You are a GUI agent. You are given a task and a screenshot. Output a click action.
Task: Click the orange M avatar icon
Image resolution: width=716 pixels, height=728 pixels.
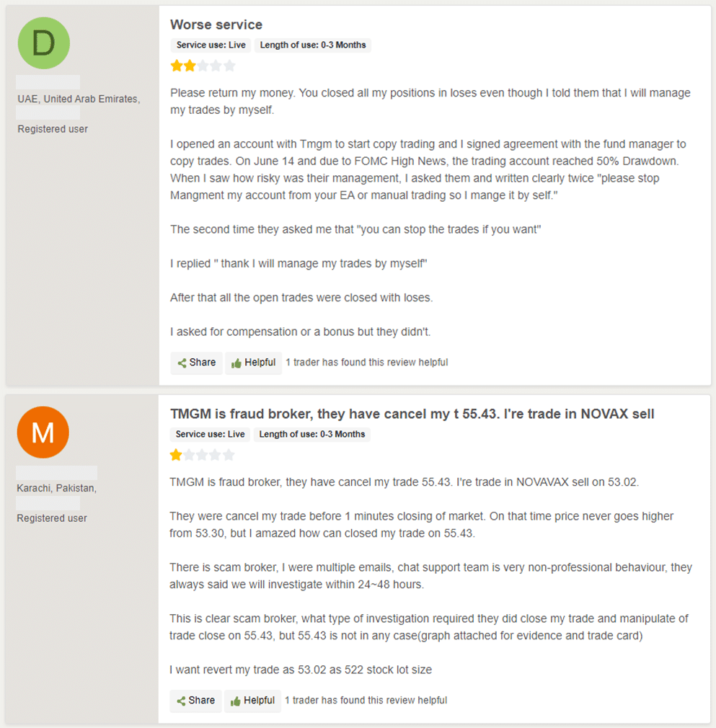(43, 432)
